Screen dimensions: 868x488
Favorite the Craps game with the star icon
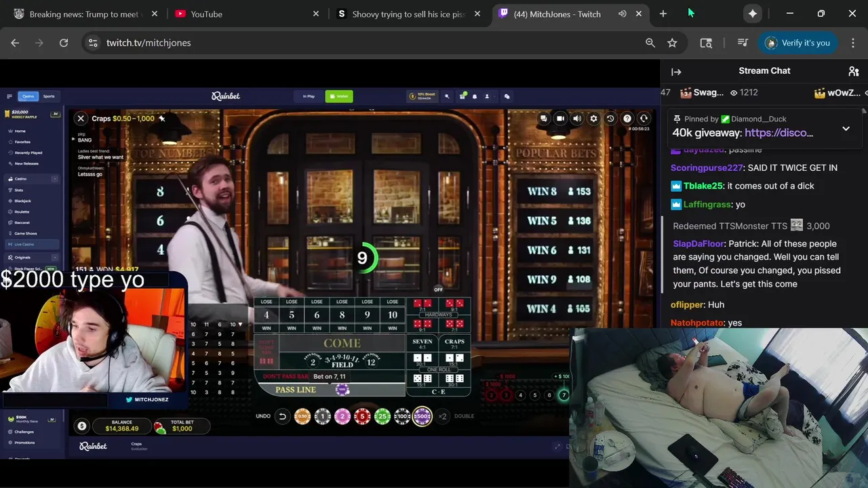coord(161,119)
